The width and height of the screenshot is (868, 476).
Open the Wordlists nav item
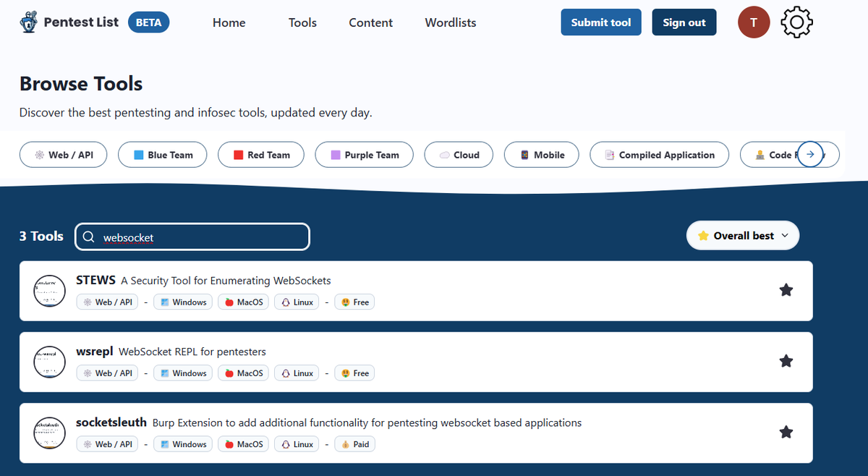point(451,22)
